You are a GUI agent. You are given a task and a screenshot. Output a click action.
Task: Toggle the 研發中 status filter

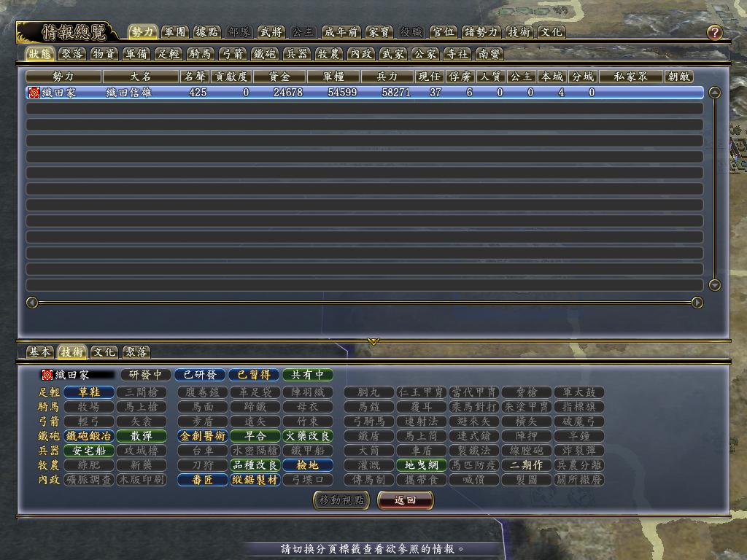145,375
